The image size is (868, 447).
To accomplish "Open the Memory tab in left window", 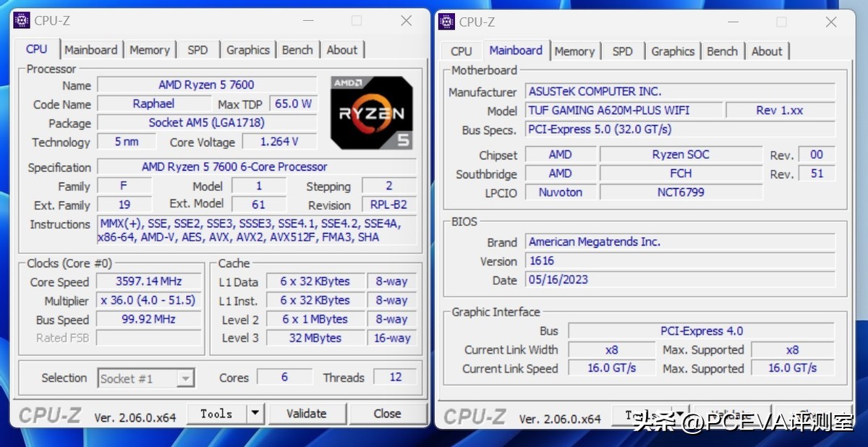I will coord(150,50).
